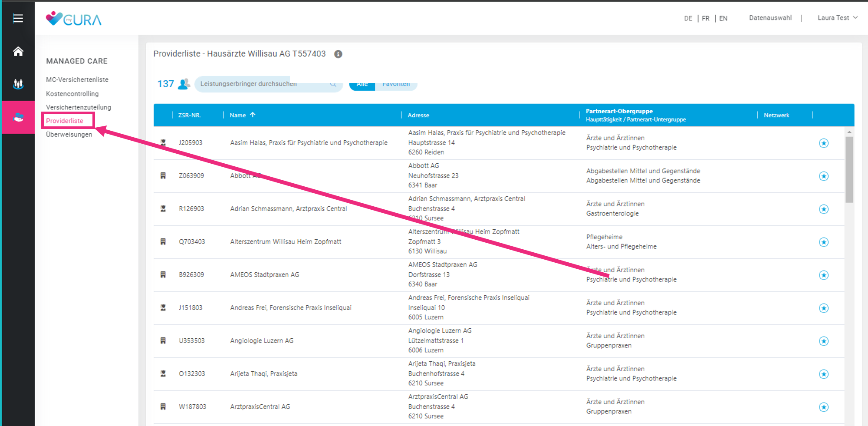Favorite Aasim Halas row star
Image resolution: width=868 pixels, height=426 pixels.
coord(823,143)
